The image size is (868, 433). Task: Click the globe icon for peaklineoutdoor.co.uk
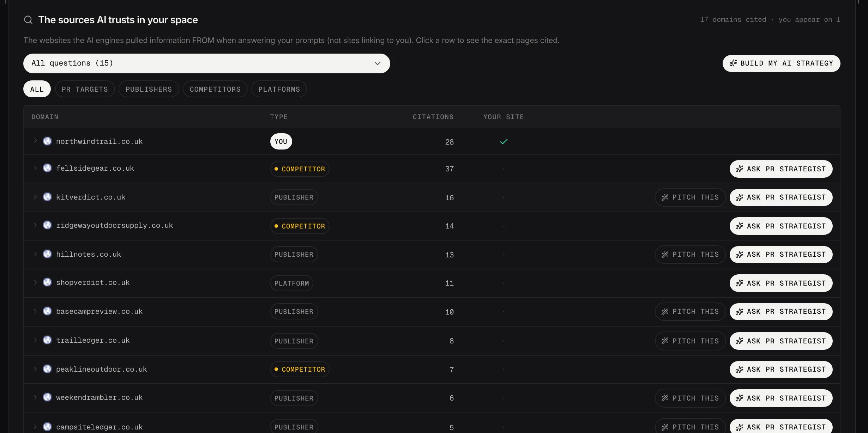47,369
